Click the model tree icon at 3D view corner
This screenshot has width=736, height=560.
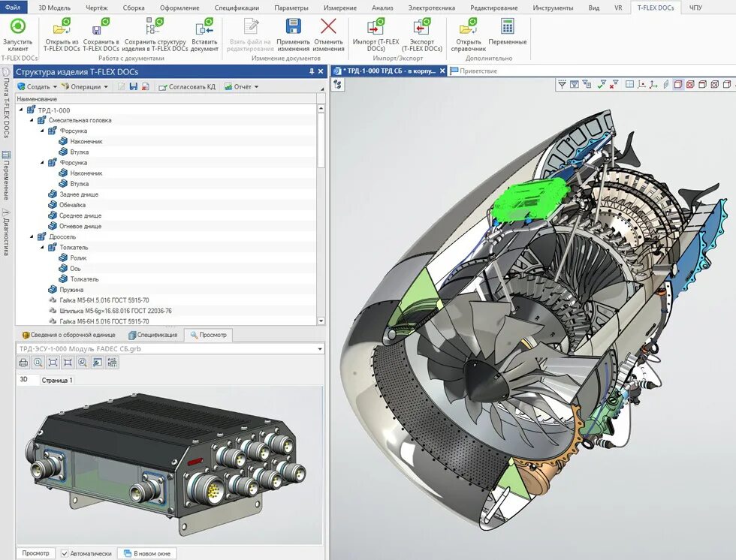tap(337, 84)
